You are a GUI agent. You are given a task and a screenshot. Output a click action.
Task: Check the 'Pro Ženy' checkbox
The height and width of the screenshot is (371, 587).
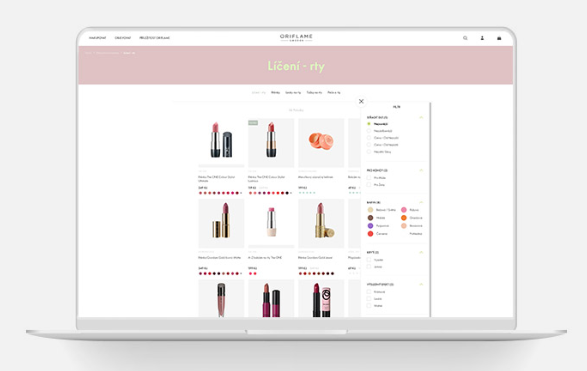click(369, 185)
